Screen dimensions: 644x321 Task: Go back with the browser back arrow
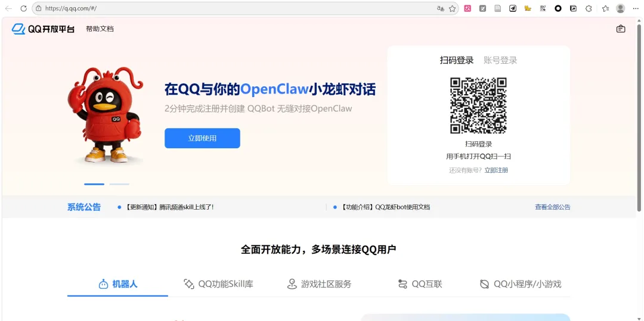[x=8, y=8]
